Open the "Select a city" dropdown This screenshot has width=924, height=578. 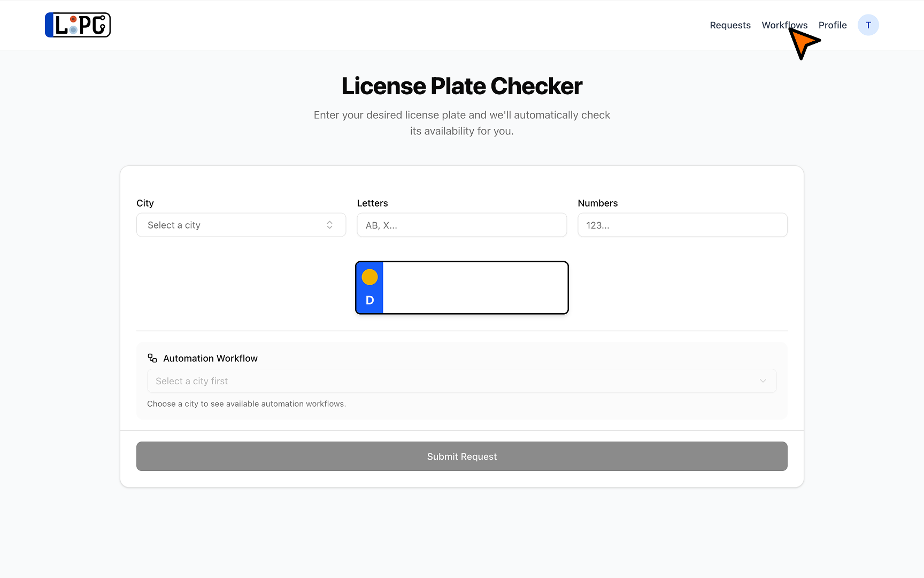[x=241, y=225]
